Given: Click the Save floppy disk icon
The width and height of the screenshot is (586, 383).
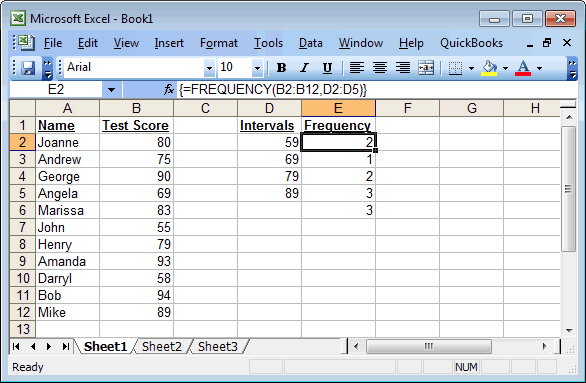Looking at the screenshot, I should coord(28,68).
